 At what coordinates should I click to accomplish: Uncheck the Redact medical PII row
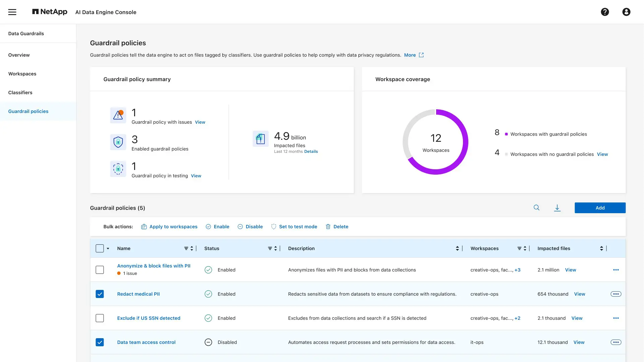(x=100, y=294)
